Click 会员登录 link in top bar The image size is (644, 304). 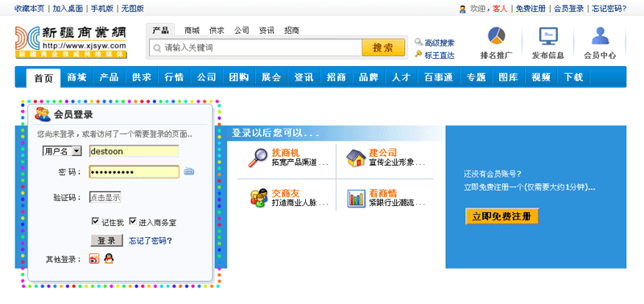[569, 9]
